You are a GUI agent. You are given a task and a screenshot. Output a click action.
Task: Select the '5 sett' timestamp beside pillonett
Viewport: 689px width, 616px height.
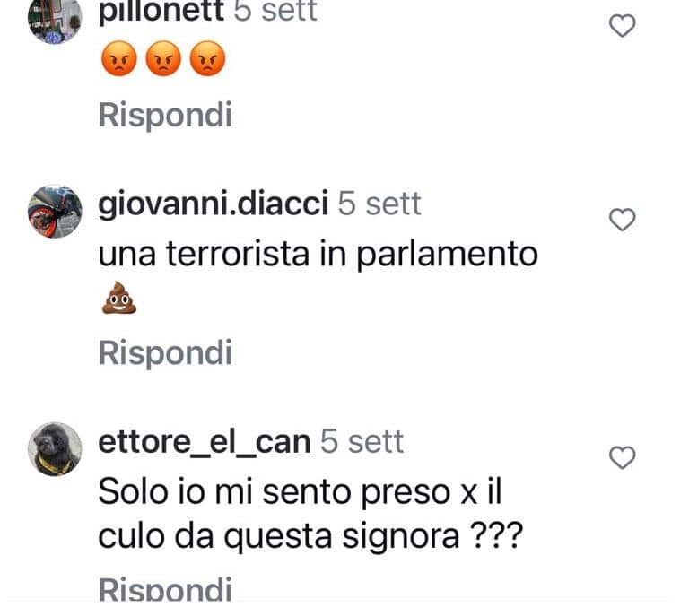coord(275,11)
